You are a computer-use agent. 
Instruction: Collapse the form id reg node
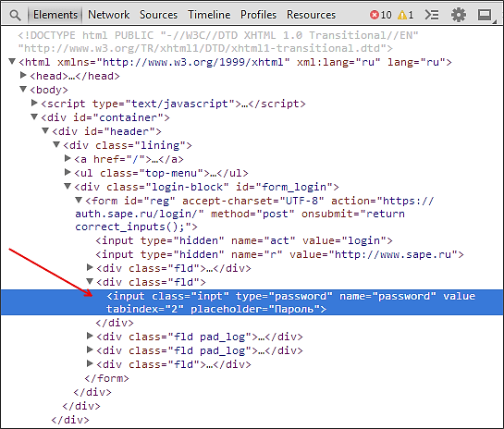[79, 201]
